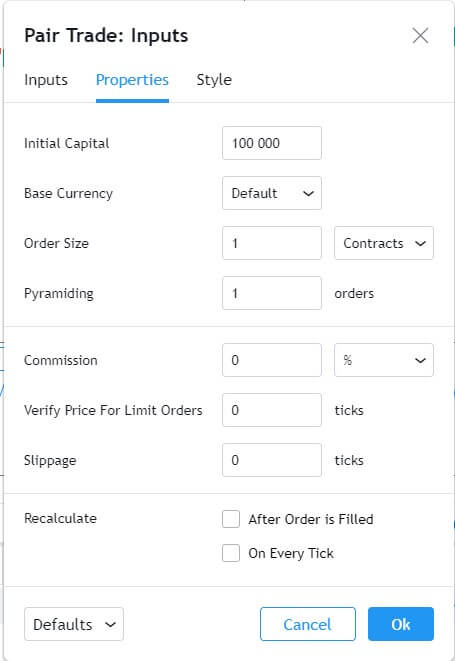
Task: Select the Properties tab
Action: click(x=132, y=80)
